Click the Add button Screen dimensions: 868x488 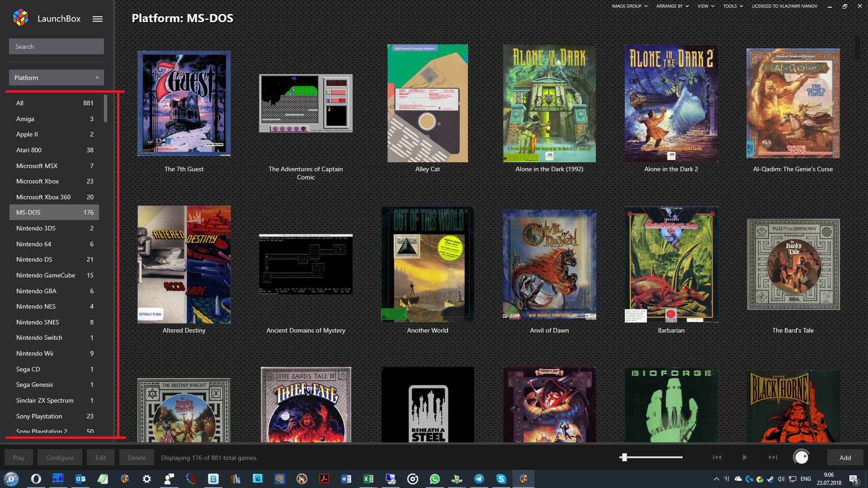[x=845, y=458]
